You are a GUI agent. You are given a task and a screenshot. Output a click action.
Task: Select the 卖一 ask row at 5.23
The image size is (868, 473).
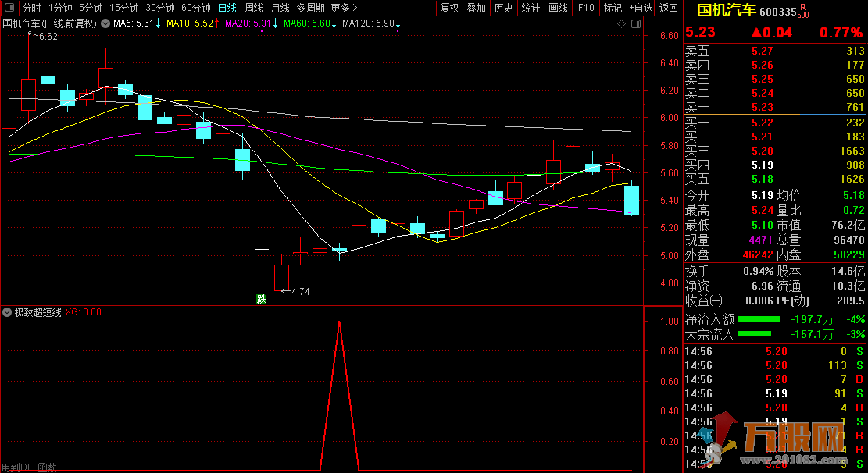775,108
